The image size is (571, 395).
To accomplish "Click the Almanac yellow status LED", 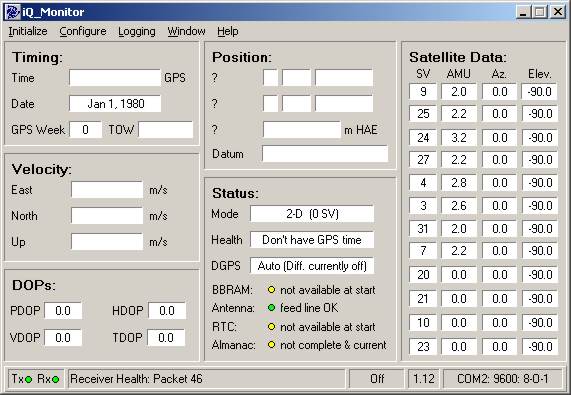I will pyautogui.click(x=271, y=344).
